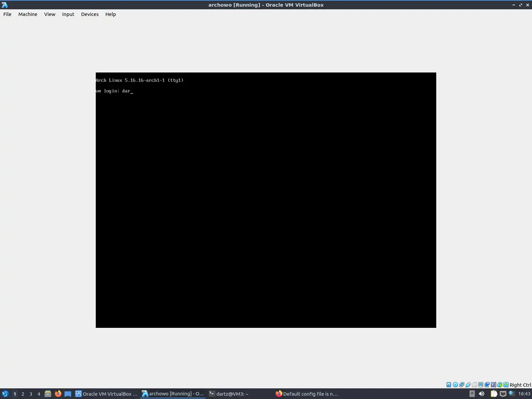Click the 16:43 panel clock
532x399 pixels.
(x=524, y=394)
